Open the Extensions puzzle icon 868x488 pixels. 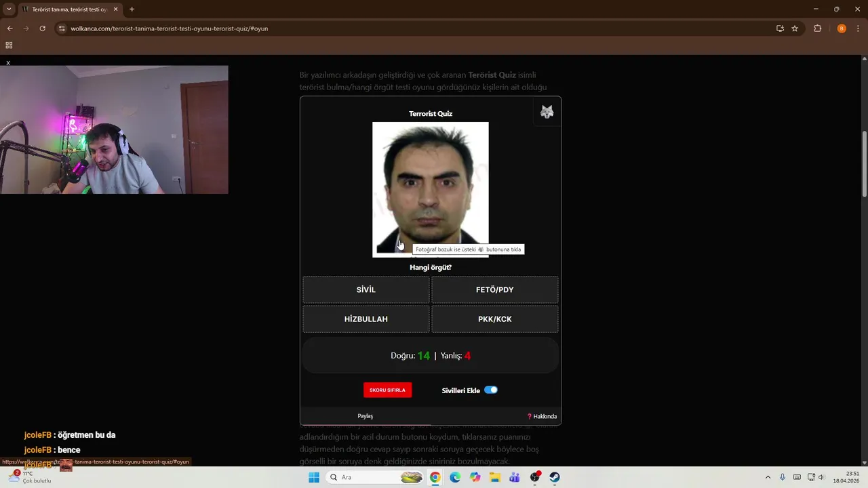point(817,28)
